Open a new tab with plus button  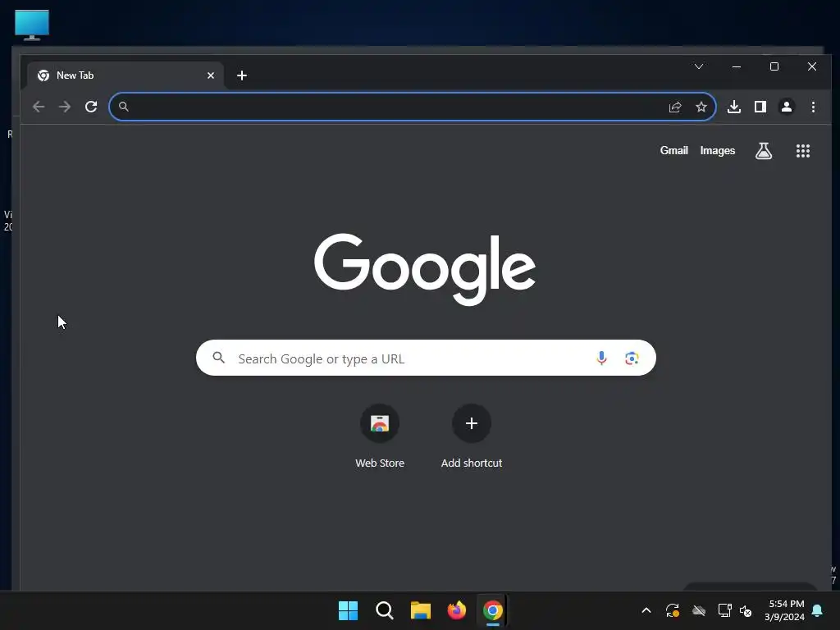tap(242, 75)
